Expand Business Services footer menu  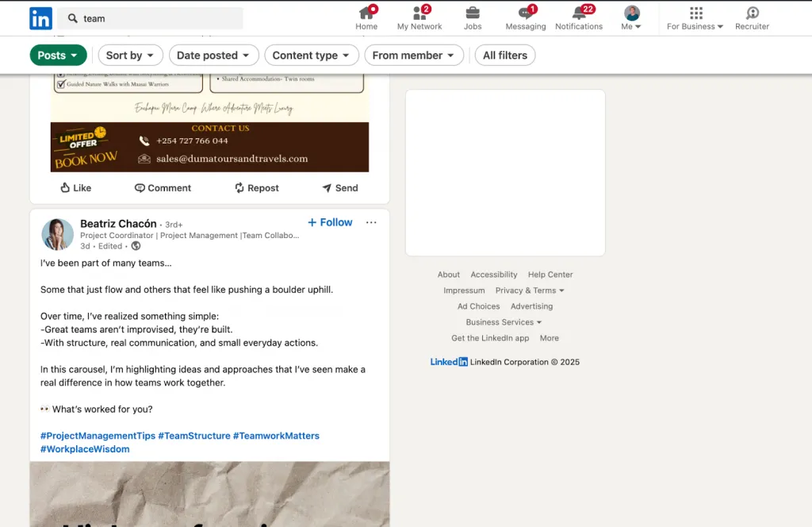(504, 322)
